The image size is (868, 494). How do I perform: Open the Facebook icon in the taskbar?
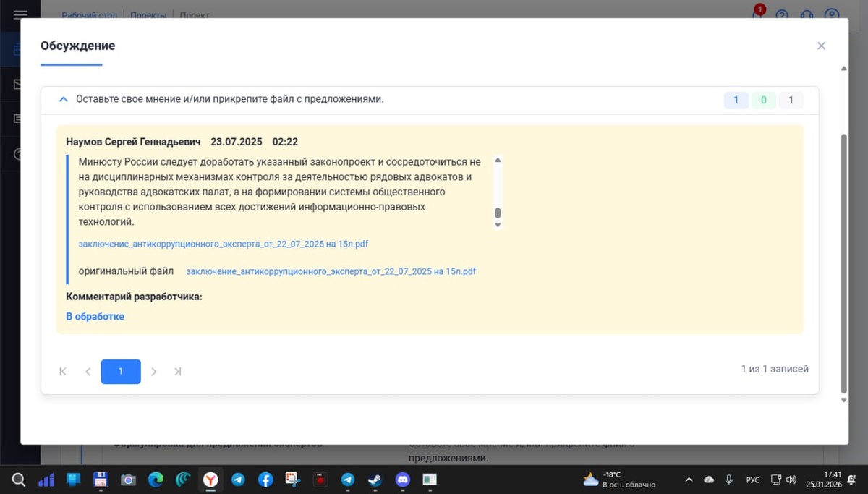(x=265, y=480)
